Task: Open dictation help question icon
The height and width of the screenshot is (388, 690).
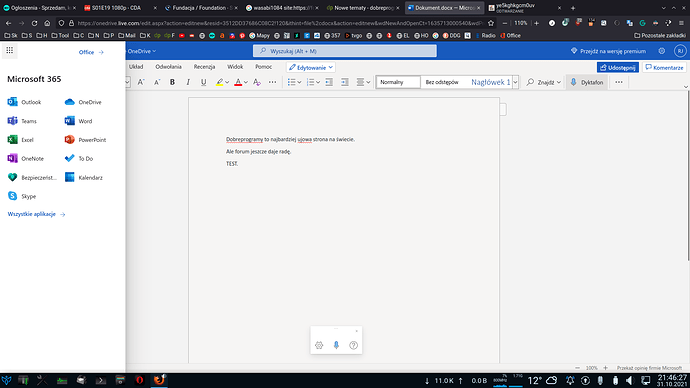Action: (x=353, y=345)
